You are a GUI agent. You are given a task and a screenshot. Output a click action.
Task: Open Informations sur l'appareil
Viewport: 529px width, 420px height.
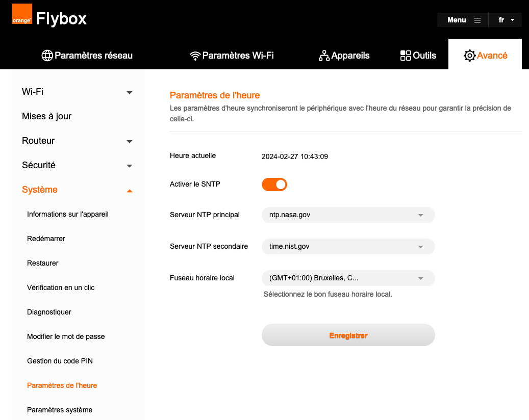pos(68,215)
